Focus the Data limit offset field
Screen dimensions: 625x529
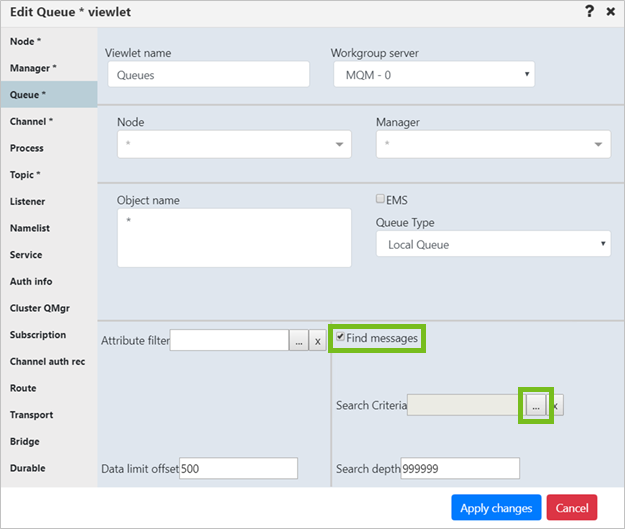click(x=238, y=468)
